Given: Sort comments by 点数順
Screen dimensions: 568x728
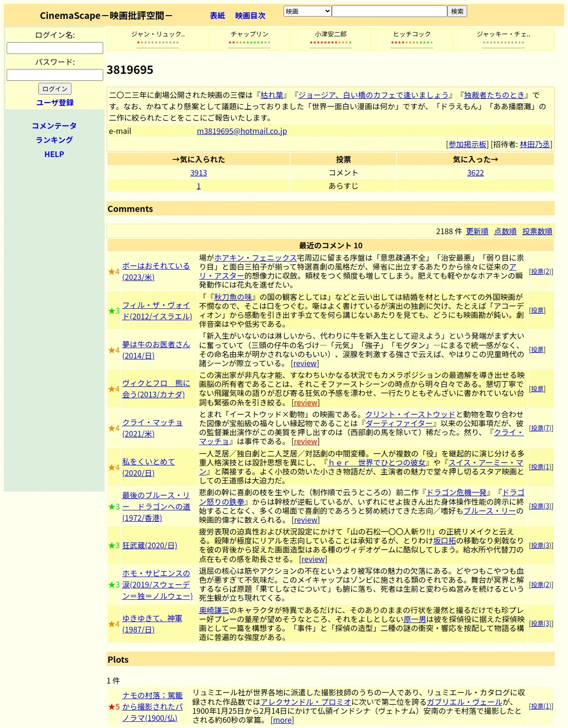Looking at the screenshot, I should pos(506,231).
